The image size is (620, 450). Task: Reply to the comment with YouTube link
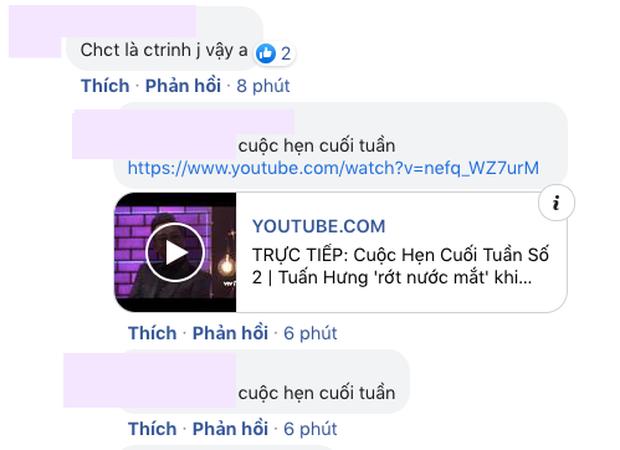coord(230,333)
